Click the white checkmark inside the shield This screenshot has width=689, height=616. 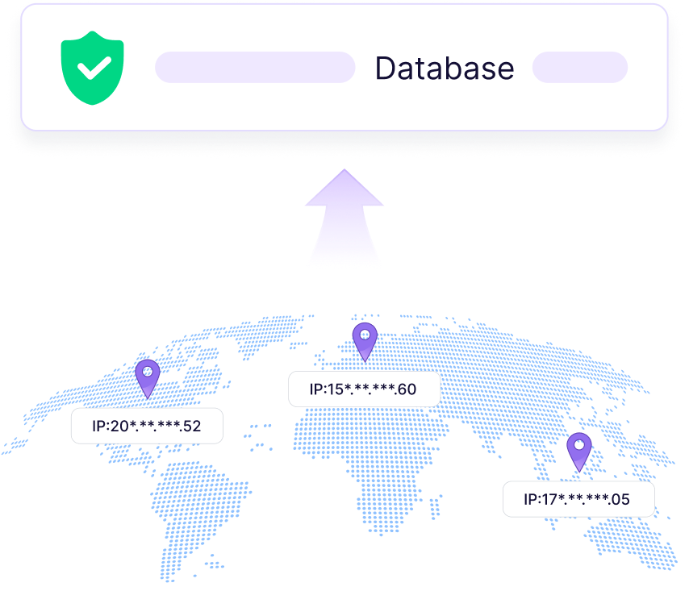[94, 68]
